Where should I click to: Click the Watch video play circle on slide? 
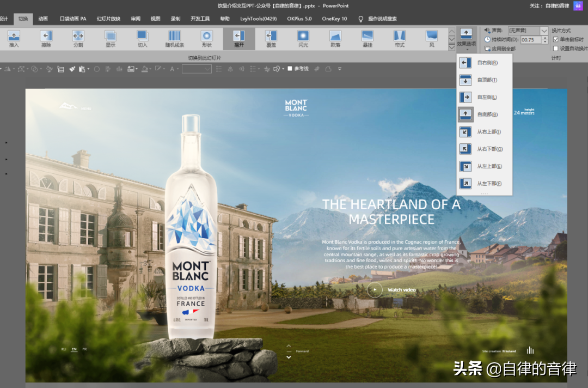375,290
